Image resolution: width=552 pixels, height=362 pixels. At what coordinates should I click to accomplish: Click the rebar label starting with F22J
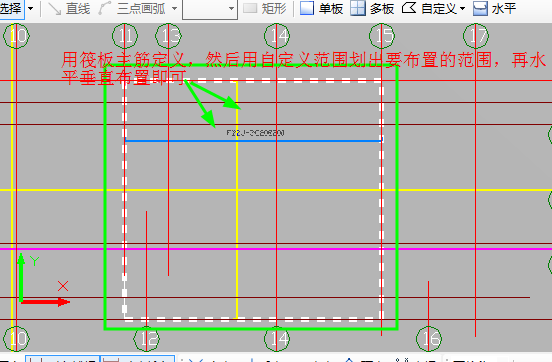coord(255,133)
